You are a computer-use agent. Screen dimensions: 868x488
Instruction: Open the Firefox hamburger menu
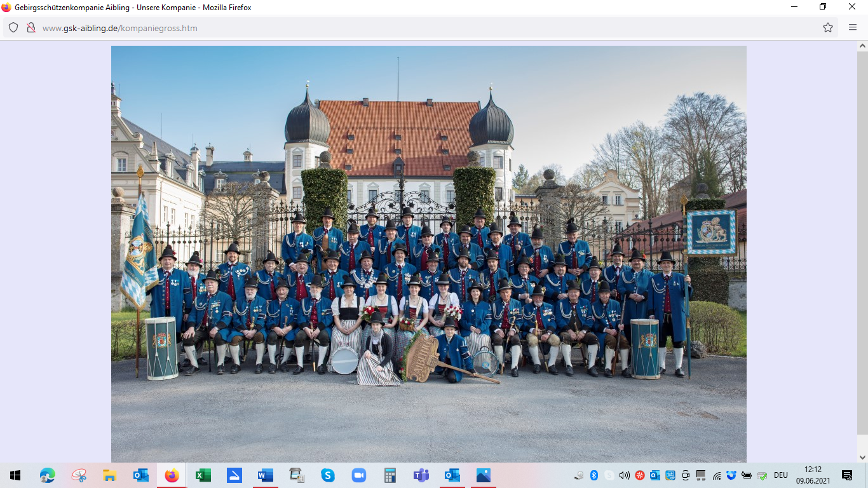[x=853, y=28]
